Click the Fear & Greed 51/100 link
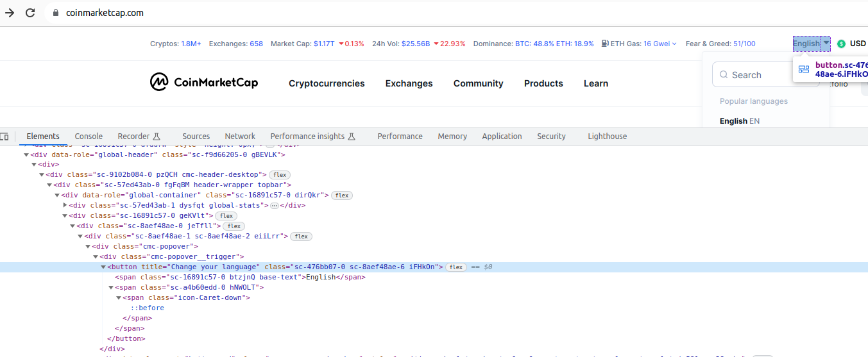The width and height of the screenshot is (868, 357). [744, 44]
